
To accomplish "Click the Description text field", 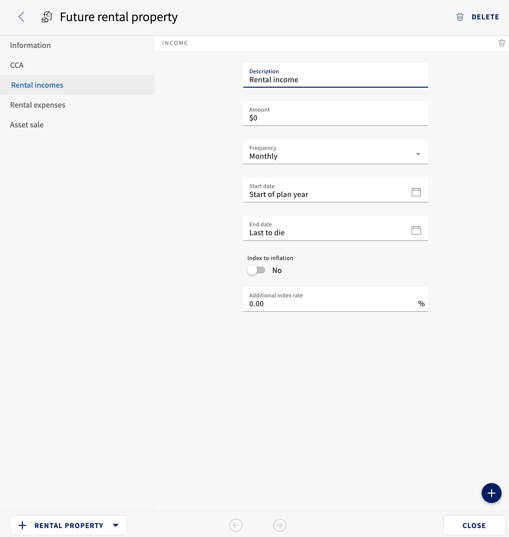I will (336, 75).
